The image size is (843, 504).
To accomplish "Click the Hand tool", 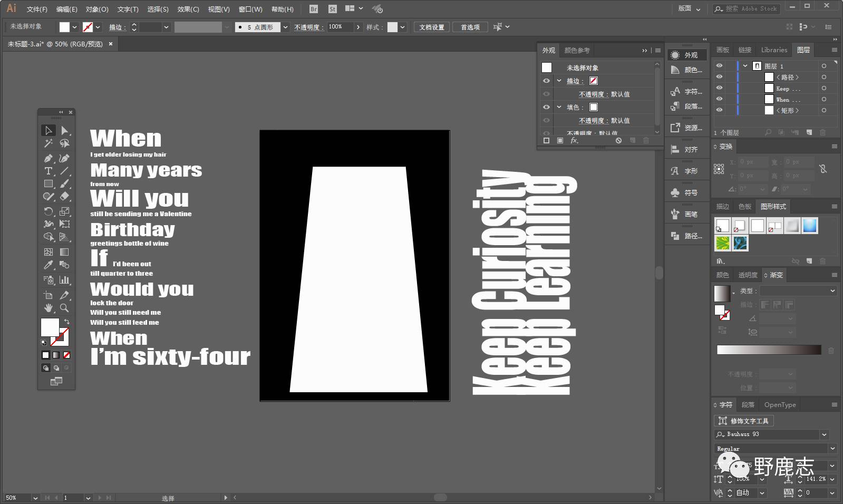I will tap(48, 308).
